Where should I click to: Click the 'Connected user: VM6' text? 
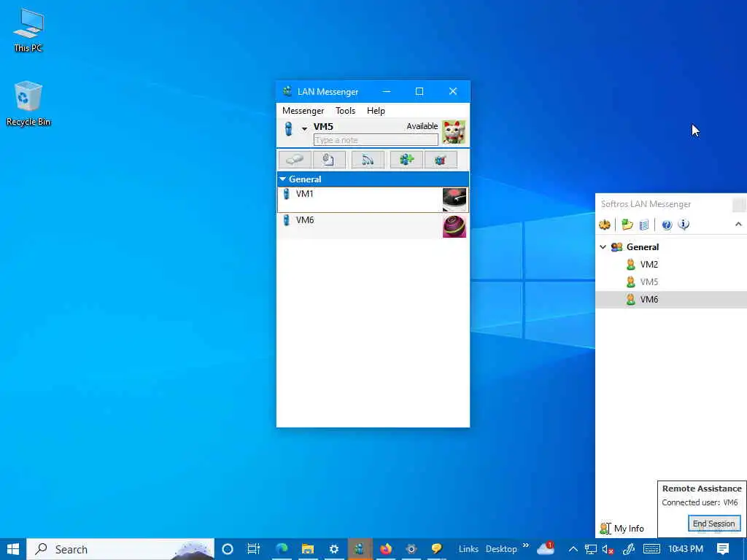pyautogui.click(x=700, y=502)
